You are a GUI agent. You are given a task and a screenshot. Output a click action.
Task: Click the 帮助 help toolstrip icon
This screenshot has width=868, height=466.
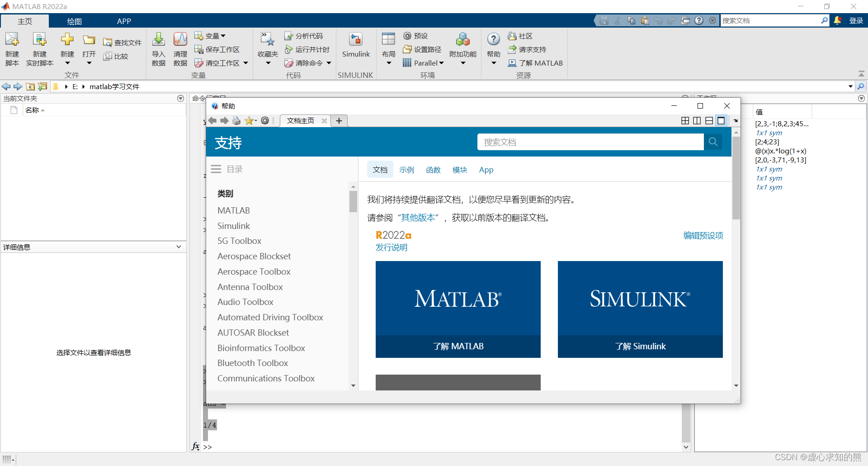click(494, 39)
